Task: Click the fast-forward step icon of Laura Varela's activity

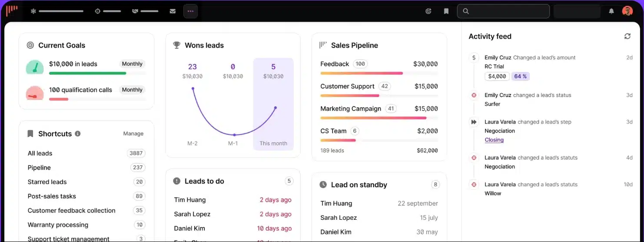Action: (474, 122)
